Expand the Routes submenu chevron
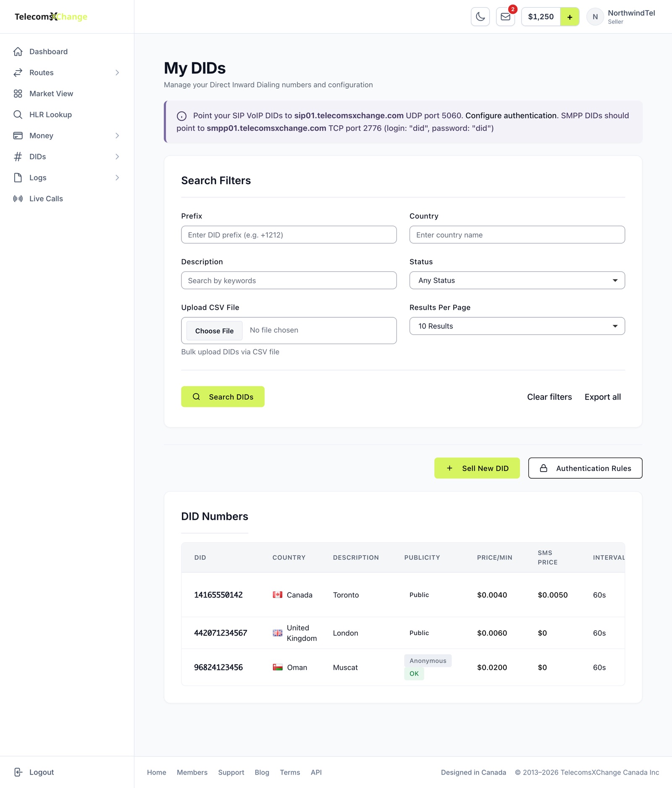The height and width of the screenshot is (788, 672). [117, 73]
